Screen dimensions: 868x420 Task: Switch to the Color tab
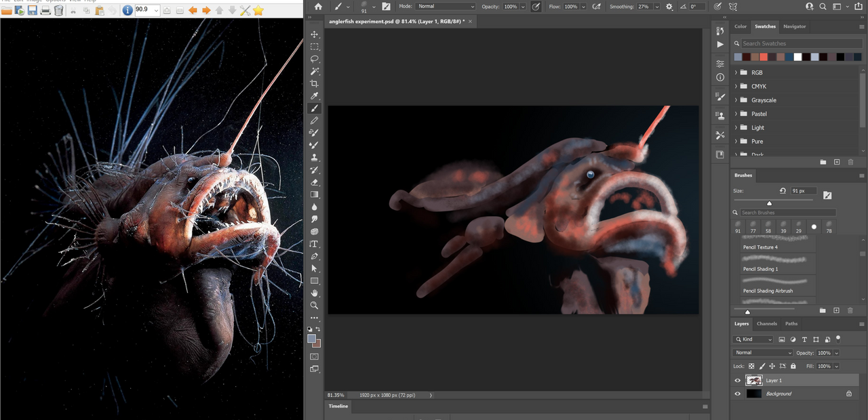tap(741, 26)
